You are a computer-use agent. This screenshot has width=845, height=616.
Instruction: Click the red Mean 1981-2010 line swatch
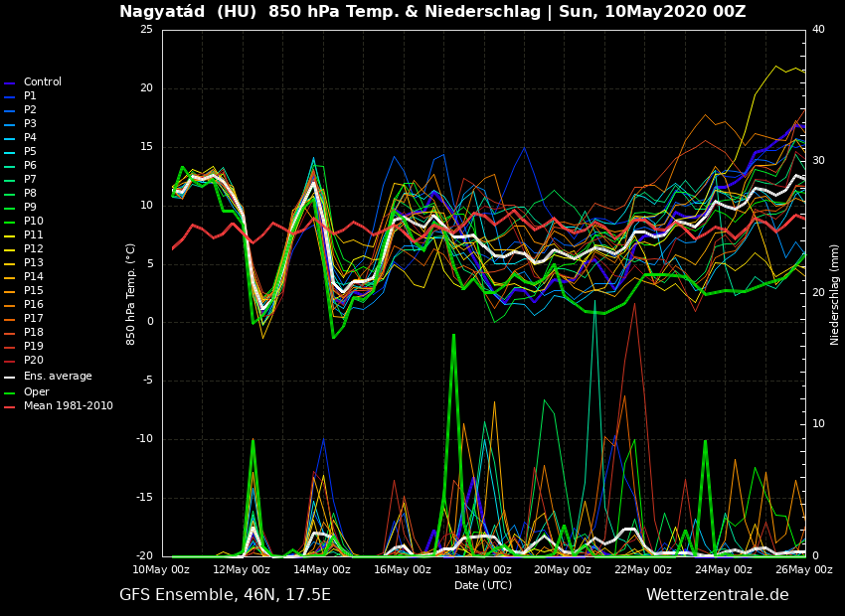coord(10,407)
